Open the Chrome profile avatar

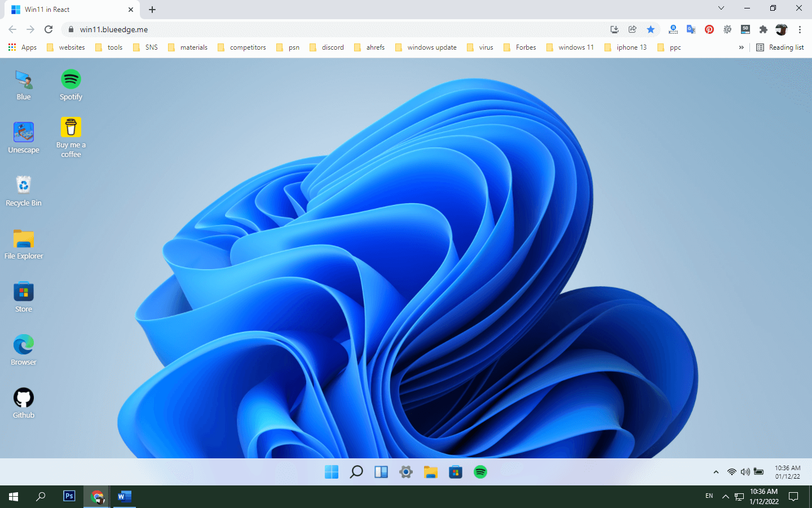pyautogui.click(x=782, y=29)
